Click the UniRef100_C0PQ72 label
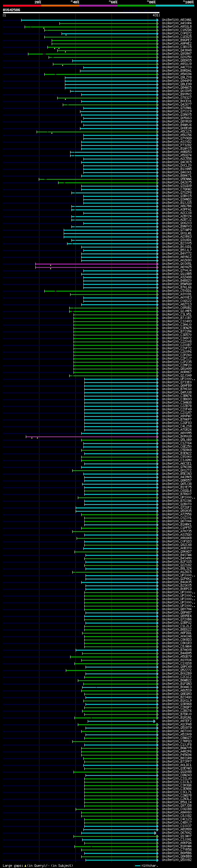This screenshot has height=868, width=197. point(177,33)
